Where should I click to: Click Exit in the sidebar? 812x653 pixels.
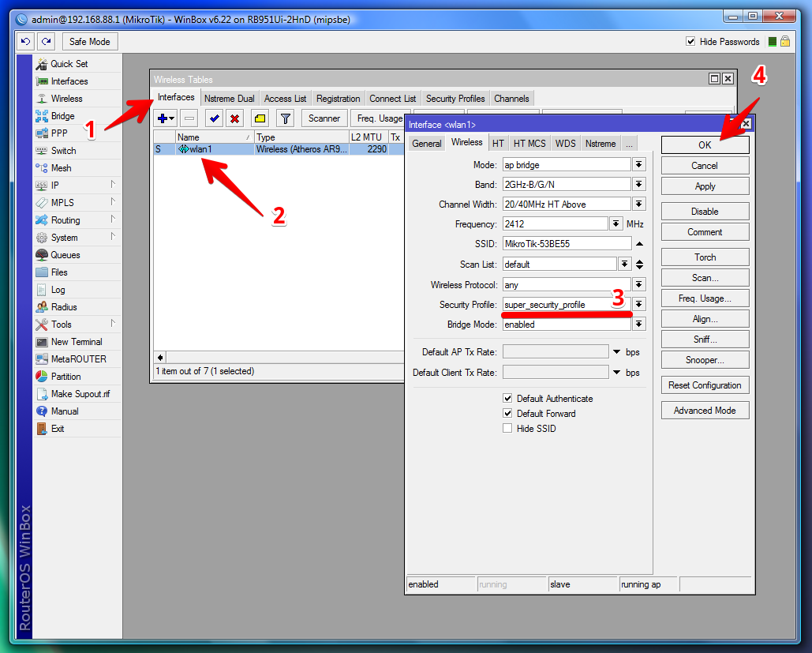58,429
